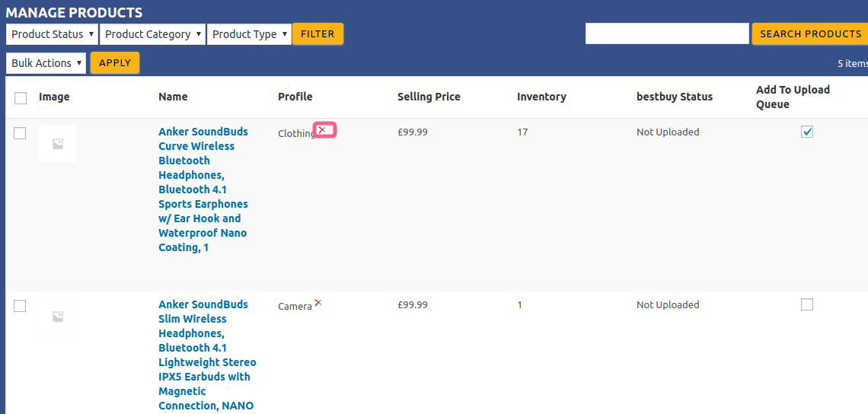Click Not Uploaded status for SoundBuds Slim
Viewport: 868px width, 414px height.
point(668,305)
